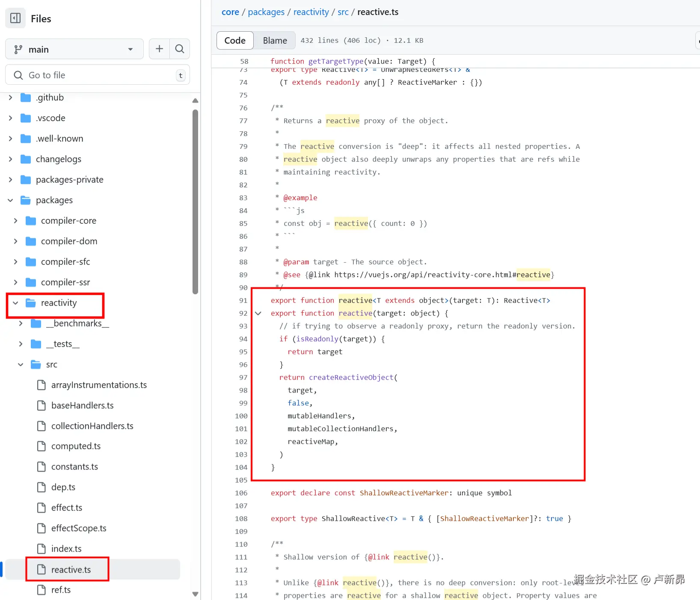This screenshot has width=700, height=600.
Task: Switch to the Blame tab
Action: tap(275, 40)
